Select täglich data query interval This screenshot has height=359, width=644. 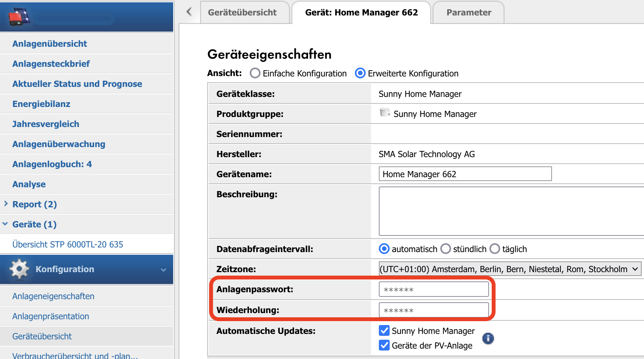tap(495, 249)
